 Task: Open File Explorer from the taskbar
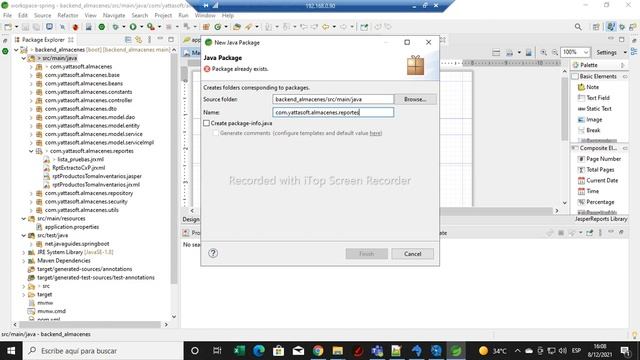(x=338, y=351)
